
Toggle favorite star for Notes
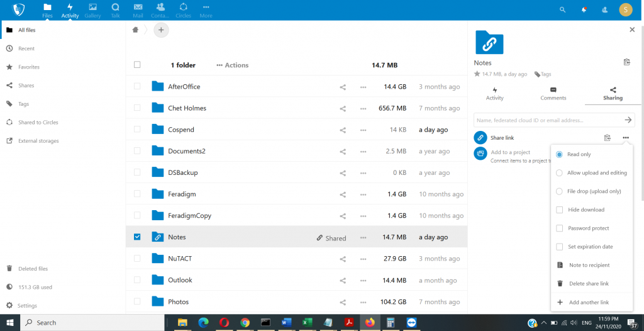477,74
